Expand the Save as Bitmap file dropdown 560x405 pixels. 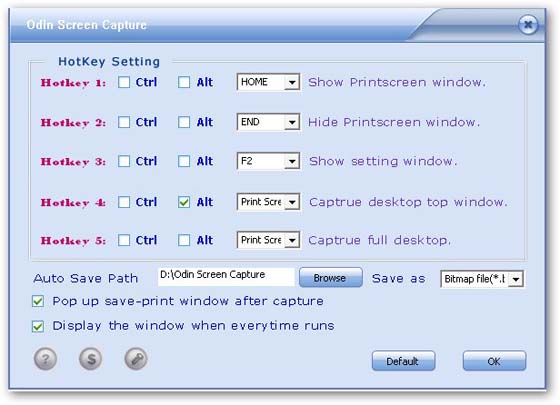pos(516,279)
